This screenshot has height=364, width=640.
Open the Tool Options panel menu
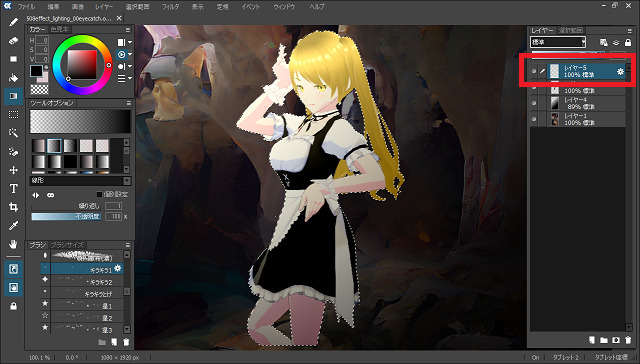pos(128,103)
